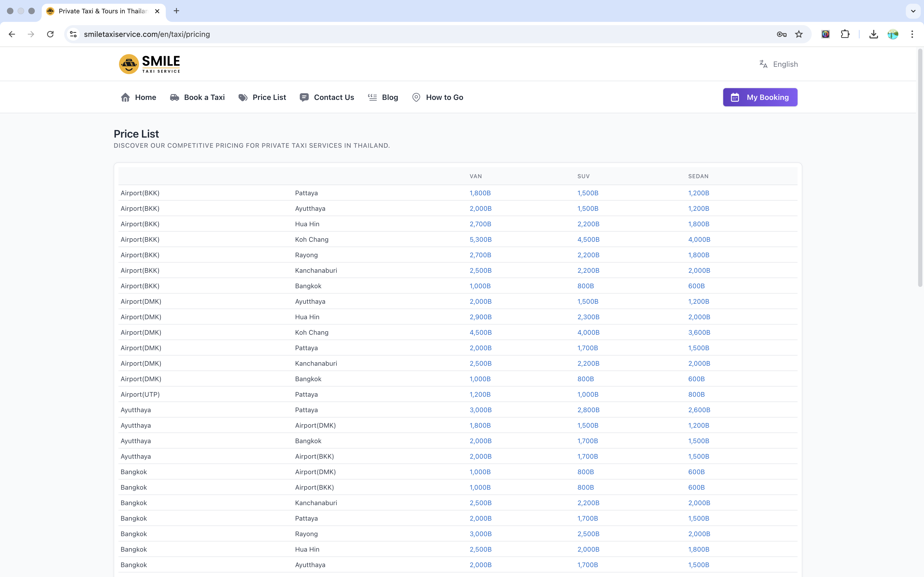Screen dimensions: 924x577
Task: Expand the tab search chevron
Action: (913, 11)
